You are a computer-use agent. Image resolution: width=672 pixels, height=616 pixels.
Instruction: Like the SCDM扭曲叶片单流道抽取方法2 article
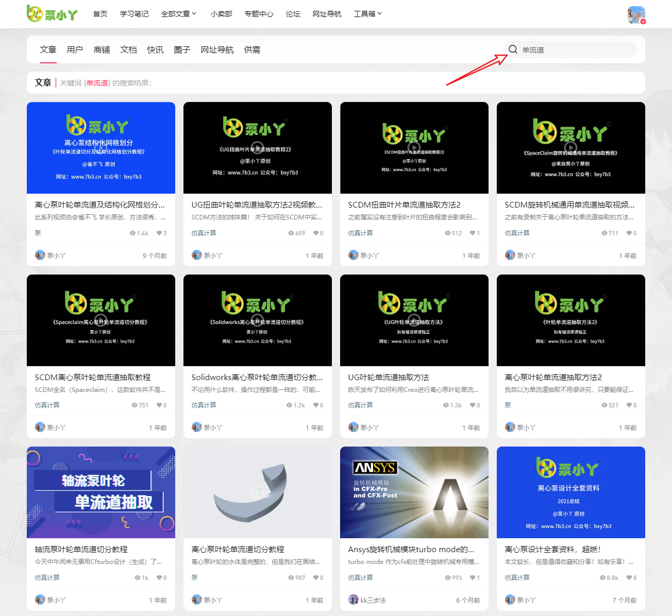click(472, 233)
